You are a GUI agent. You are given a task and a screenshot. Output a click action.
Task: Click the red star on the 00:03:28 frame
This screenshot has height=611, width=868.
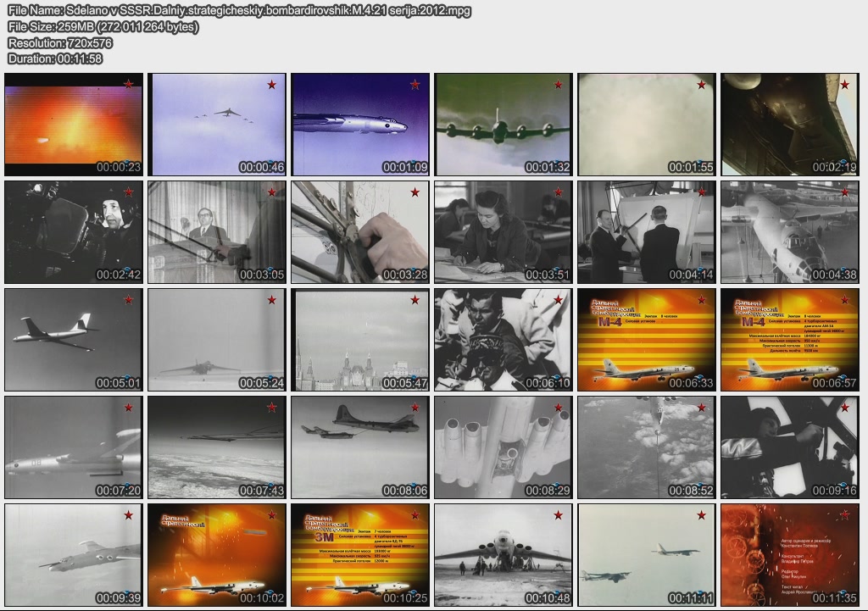(x=415, y=192)
